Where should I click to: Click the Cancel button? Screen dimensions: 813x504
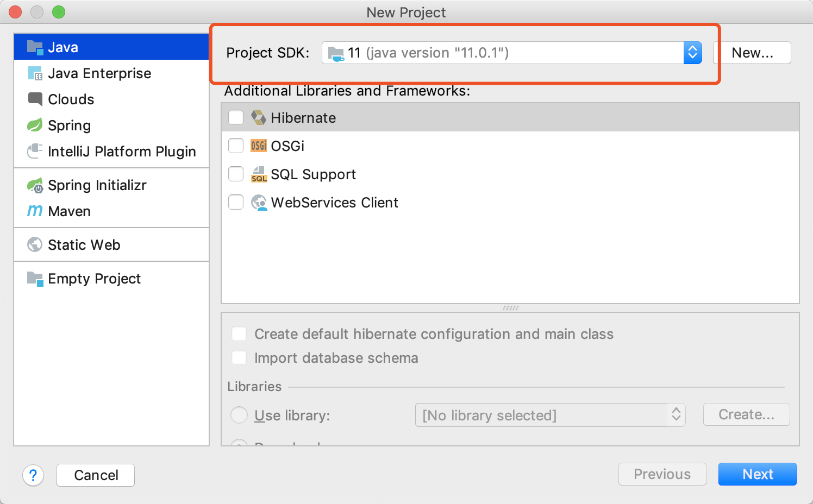tap(96, 475)
